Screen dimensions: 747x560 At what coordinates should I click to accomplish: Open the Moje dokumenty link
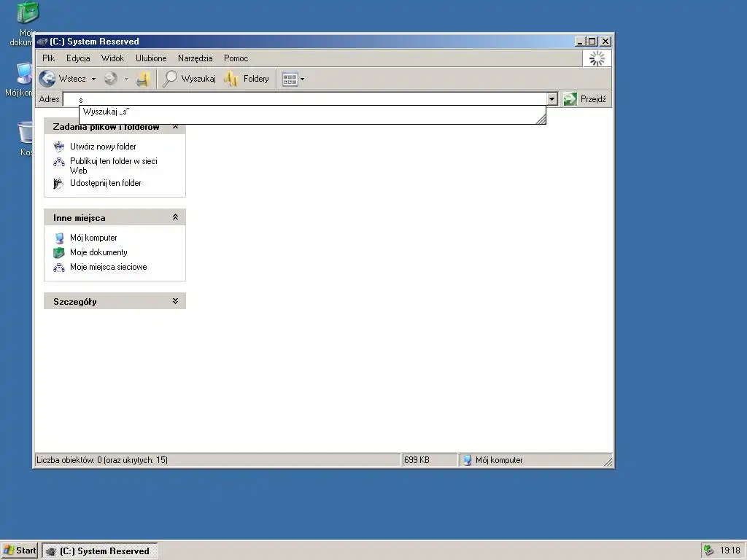(x=98, y=252)
